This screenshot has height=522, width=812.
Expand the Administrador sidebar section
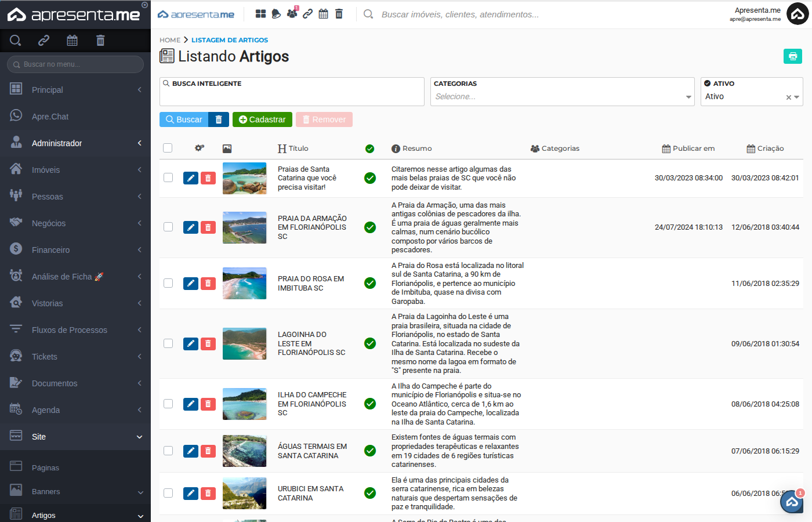pyautogui.click(x=75, y=143)
